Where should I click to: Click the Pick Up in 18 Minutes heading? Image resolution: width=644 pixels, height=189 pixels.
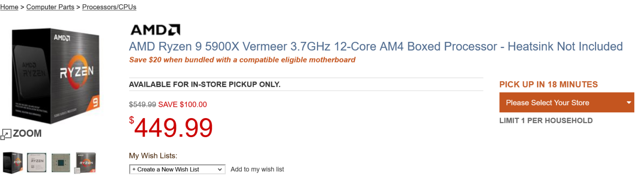tap(548, 84)
